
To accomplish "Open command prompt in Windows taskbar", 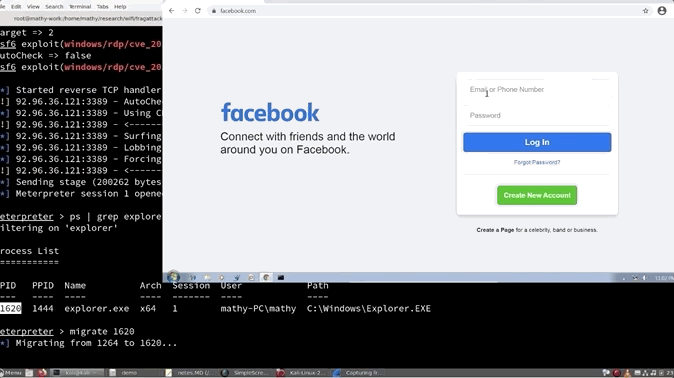I will coord(281,278).
